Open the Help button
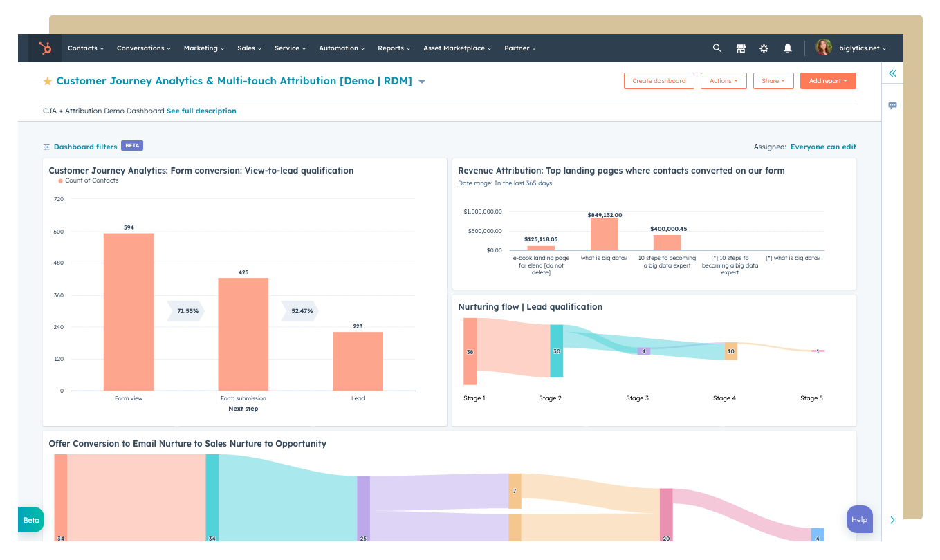Screen dimensions: 940x560 tap(859, 519)
